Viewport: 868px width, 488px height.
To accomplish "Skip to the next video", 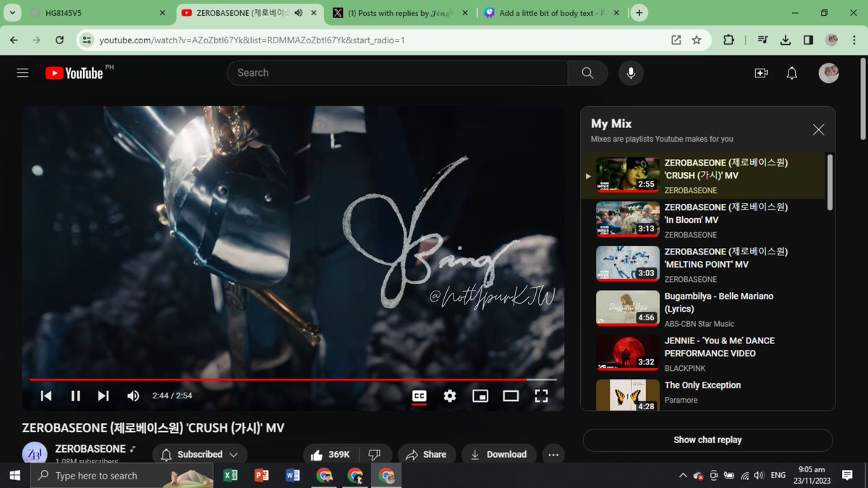I will pyautogui.click(x=103, y=395).
